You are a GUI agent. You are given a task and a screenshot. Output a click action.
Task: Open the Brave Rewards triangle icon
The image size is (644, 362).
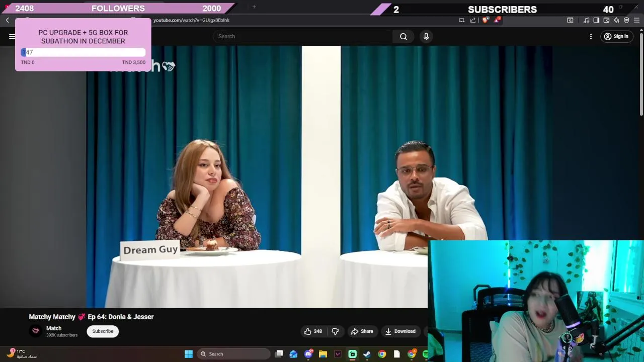(x=497, y=20)
